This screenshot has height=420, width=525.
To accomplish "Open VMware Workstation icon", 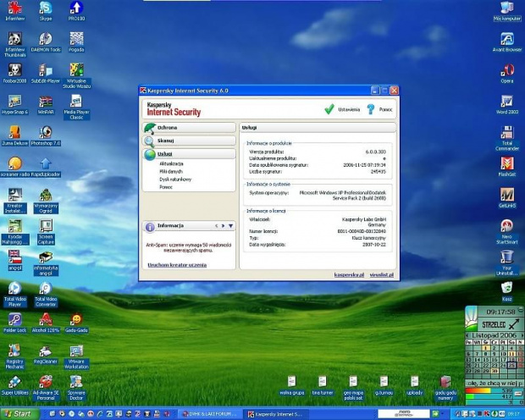I will (76, 356).
